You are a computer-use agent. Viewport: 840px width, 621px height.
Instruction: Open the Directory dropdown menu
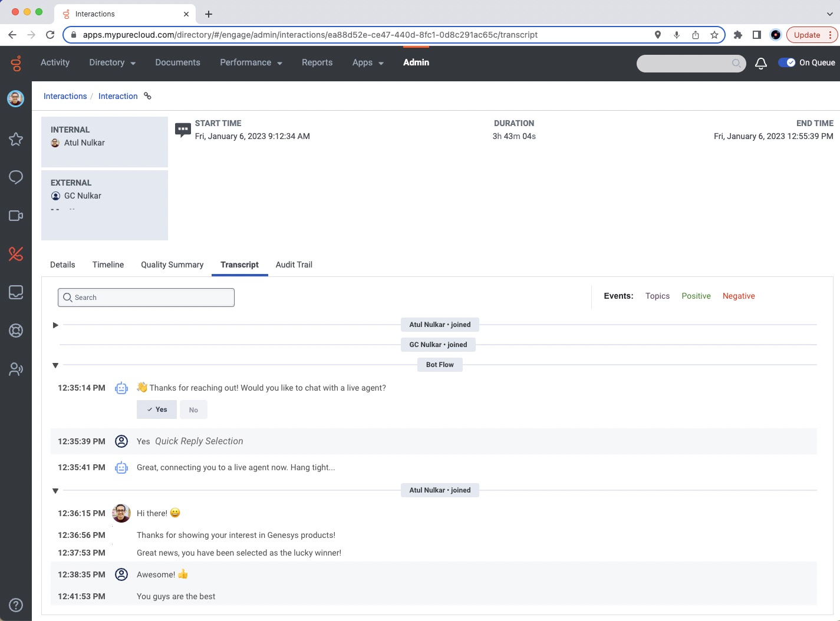pyautogui.click(x=112, y=62)
